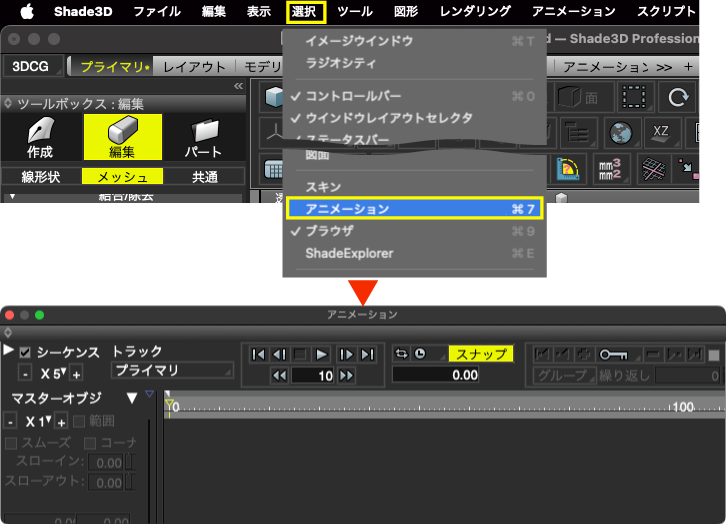
Task: Click the double-arrow rewind button beside frame field
Action: click(x=280, y=375)
